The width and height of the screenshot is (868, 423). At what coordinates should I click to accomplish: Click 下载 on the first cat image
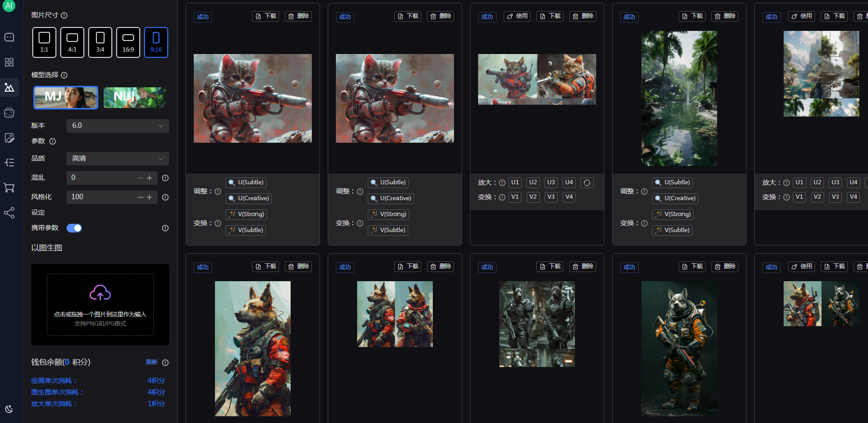click(266, 16)
